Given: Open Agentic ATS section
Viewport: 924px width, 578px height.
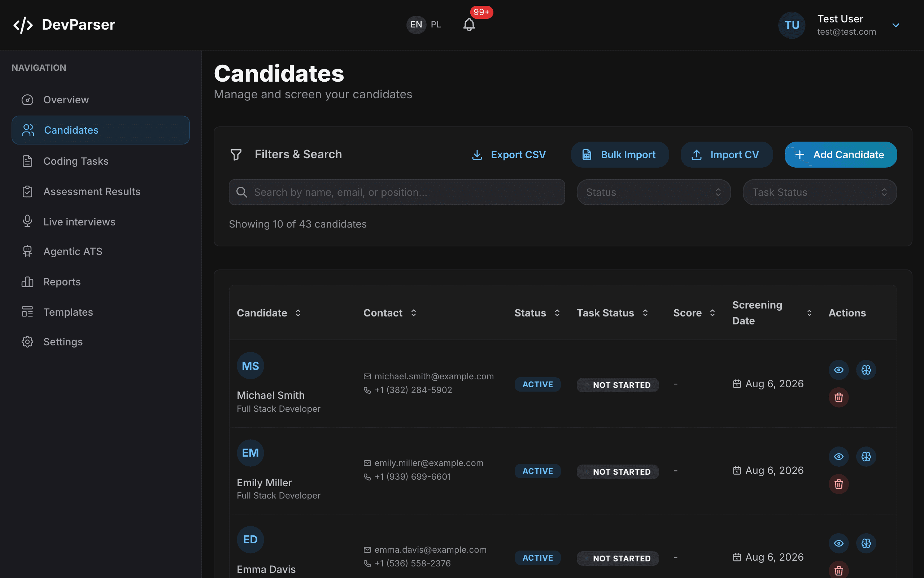Looking at the screenshot, I should point(101,251).
